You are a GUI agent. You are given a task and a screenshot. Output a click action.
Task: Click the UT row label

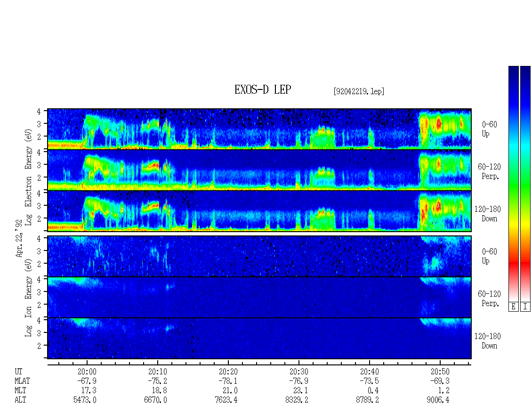click(x=18, y=372)
